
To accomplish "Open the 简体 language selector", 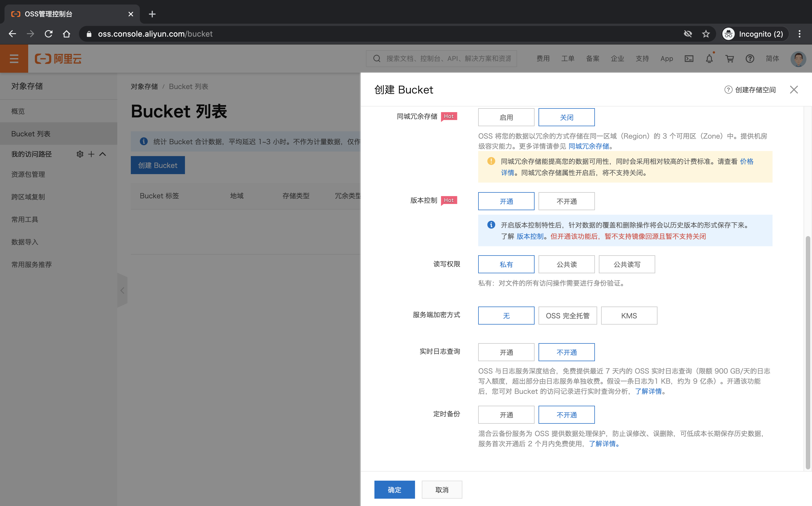I will pos(772,59).
